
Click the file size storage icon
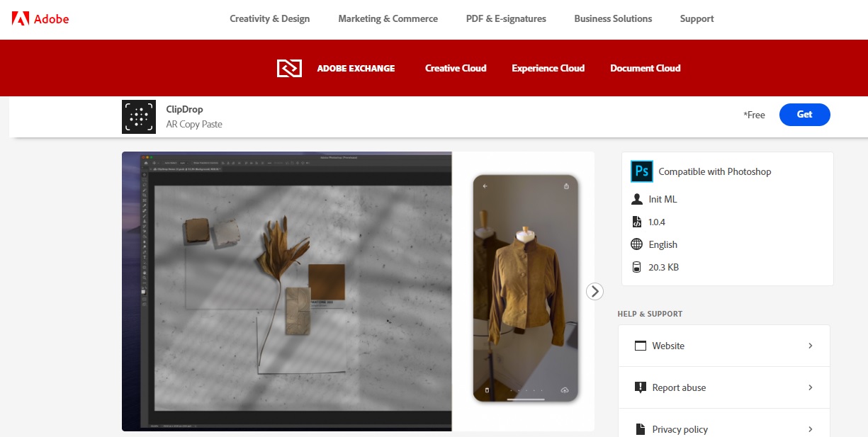pos(636,267)
